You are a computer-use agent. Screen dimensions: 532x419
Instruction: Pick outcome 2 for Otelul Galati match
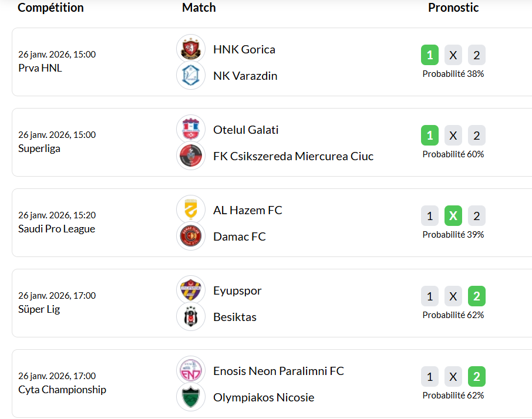(476, 136)
